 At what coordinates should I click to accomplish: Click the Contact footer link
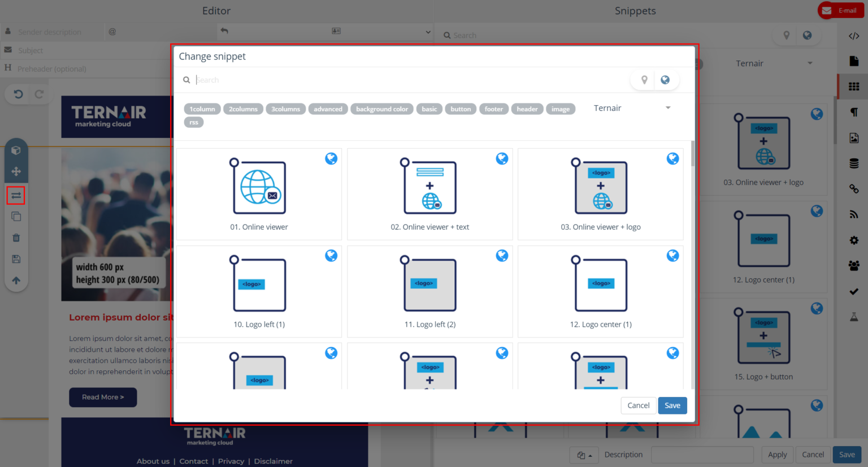click(194, 461)
